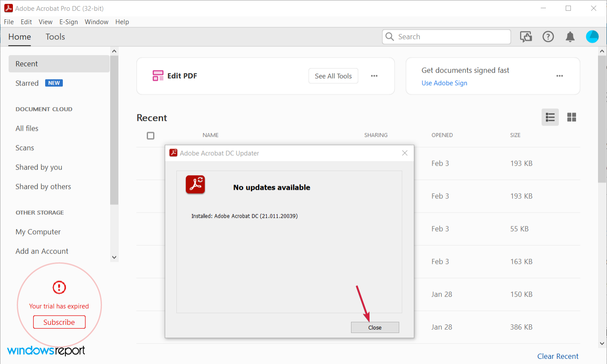Click the NEW badge next to Starred
Viewport: 607px width, 364px height.
tap(54, 83)
